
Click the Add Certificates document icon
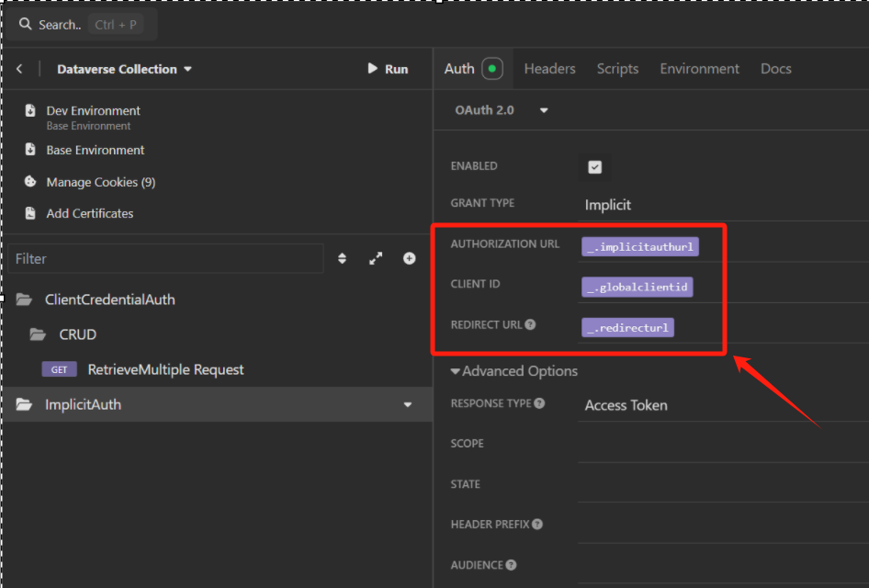[30, 213]
